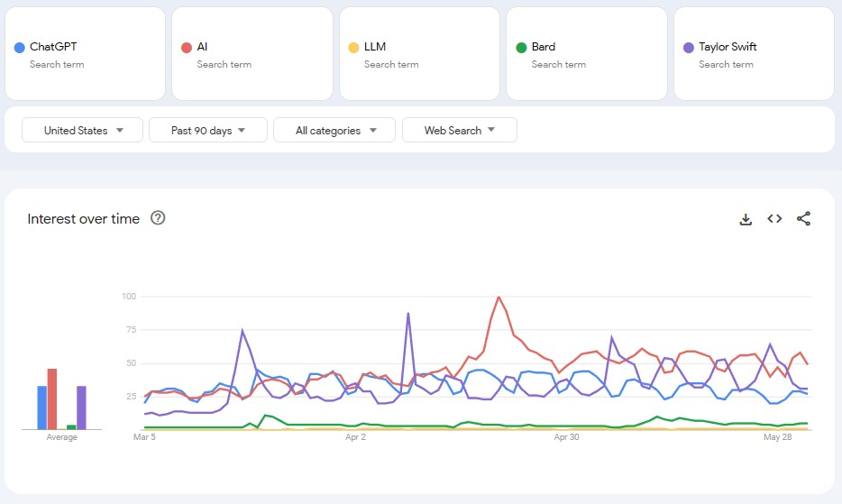
Task: Edit the Bard search term
Action: [544, 47]
